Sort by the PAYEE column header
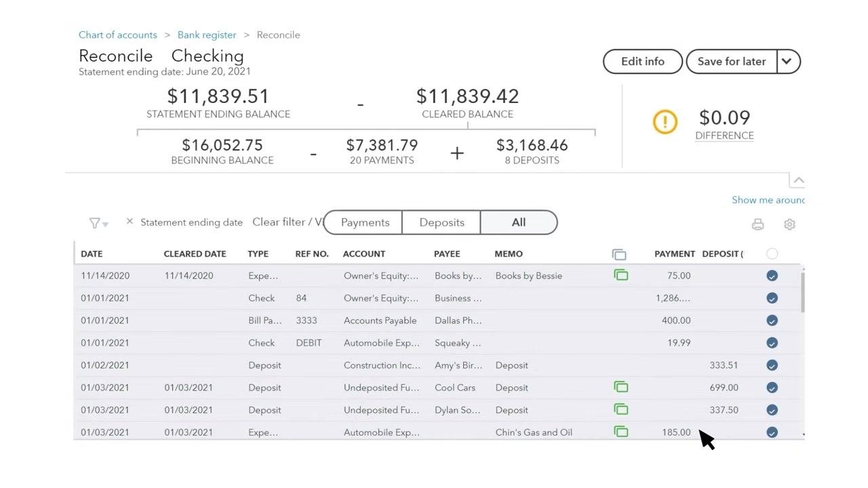The height and width of the screenshot is (488, 868). click(447, 253)
